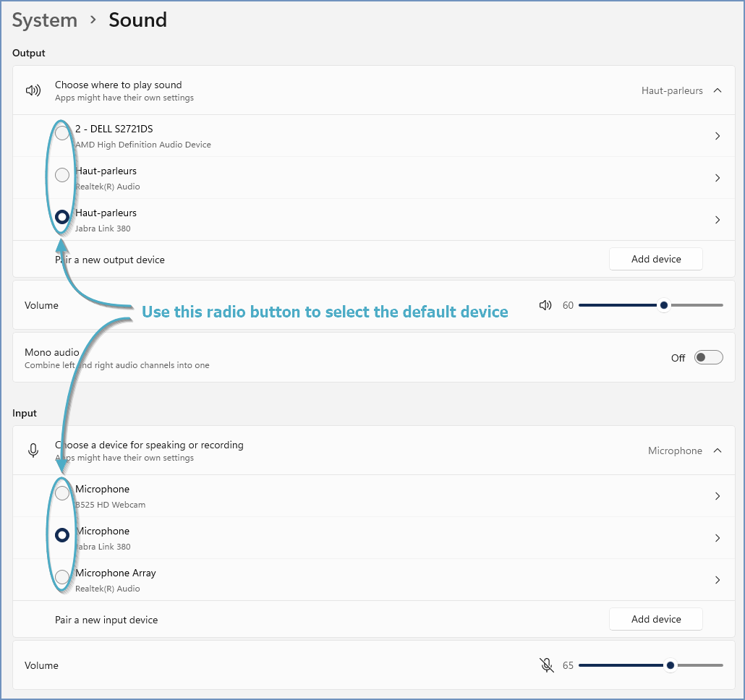745x700 pixels.
Task: Collapse the Haut-parleurs output device list
Action: [718, 90]
